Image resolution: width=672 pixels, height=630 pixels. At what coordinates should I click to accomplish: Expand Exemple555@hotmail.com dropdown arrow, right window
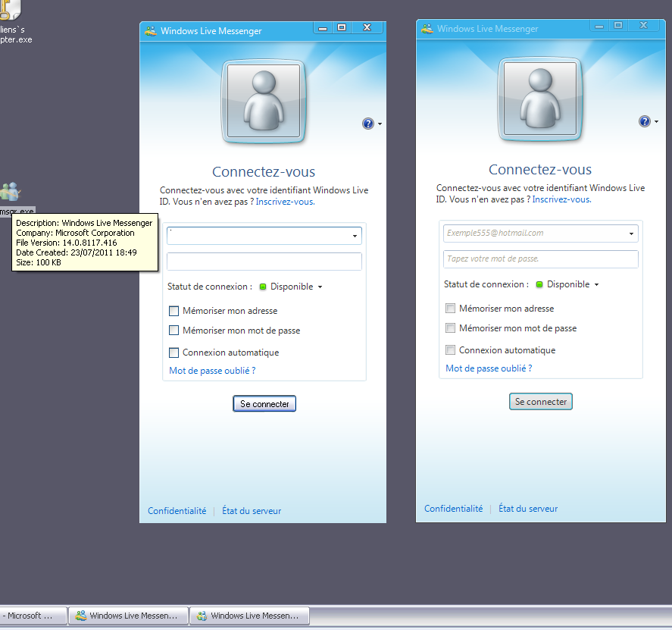[631, 234]
